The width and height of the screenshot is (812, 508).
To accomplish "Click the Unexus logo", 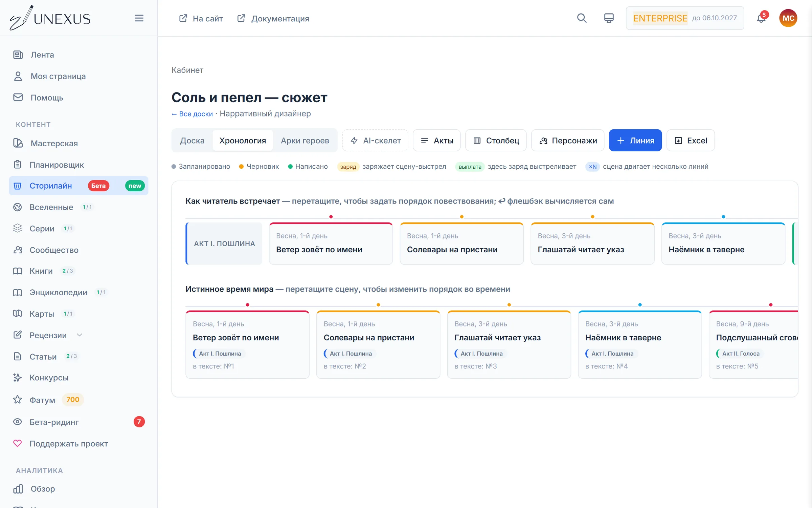I will [x=50, y=18].
